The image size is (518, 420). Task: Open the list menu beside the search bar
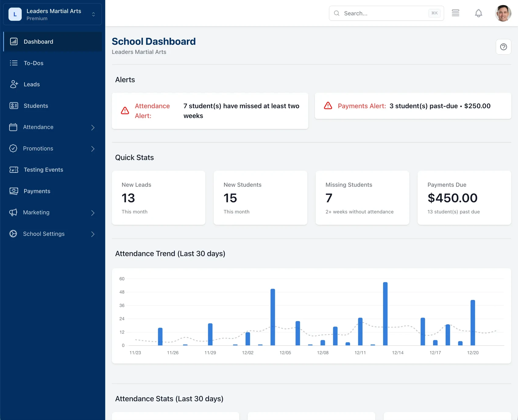click(x=456, y=13)
